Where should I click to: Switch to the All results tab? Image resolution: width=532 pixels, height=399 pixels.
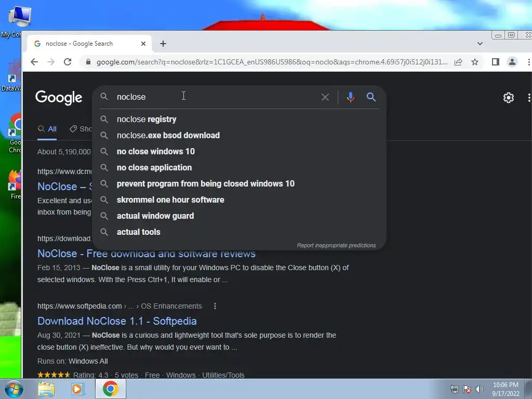(x=47, y=129)
